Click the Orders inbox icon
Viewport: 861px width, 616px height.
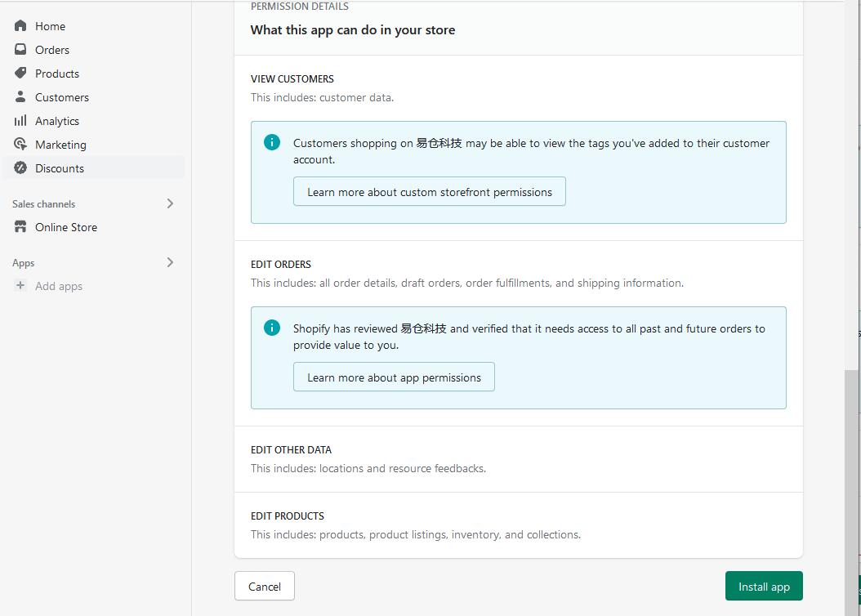point(20,49)
